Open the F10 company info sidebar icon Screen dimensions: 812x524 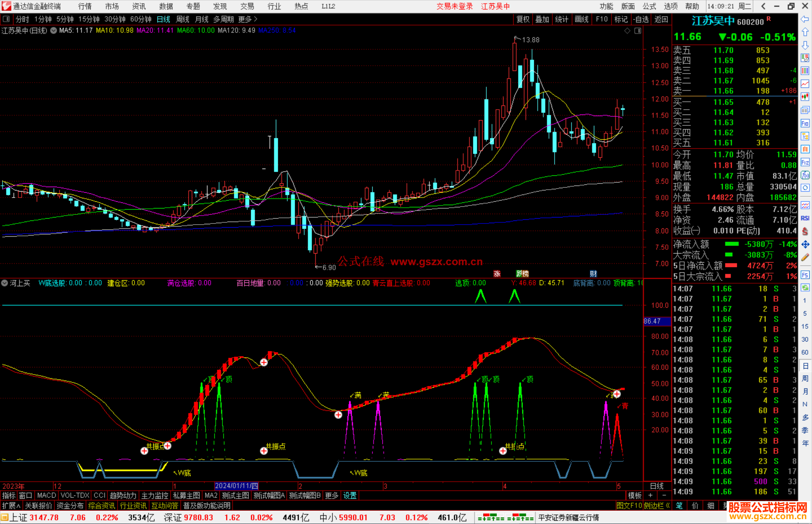[805, 123]
